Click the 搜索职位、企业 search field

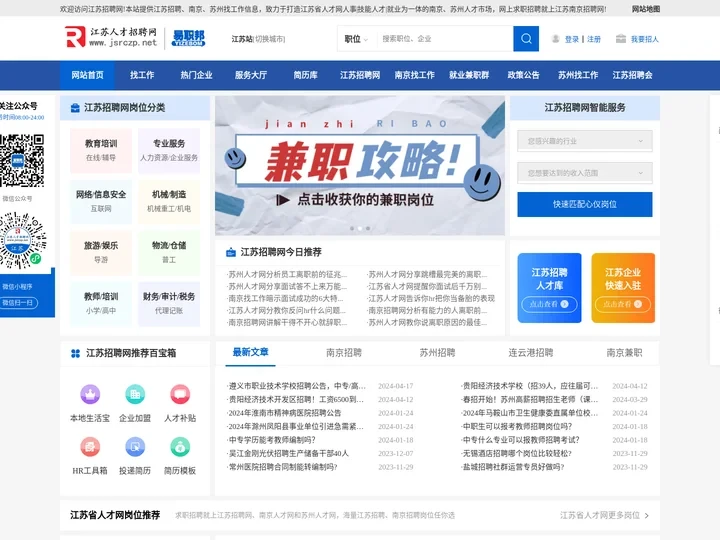point(444,39)
